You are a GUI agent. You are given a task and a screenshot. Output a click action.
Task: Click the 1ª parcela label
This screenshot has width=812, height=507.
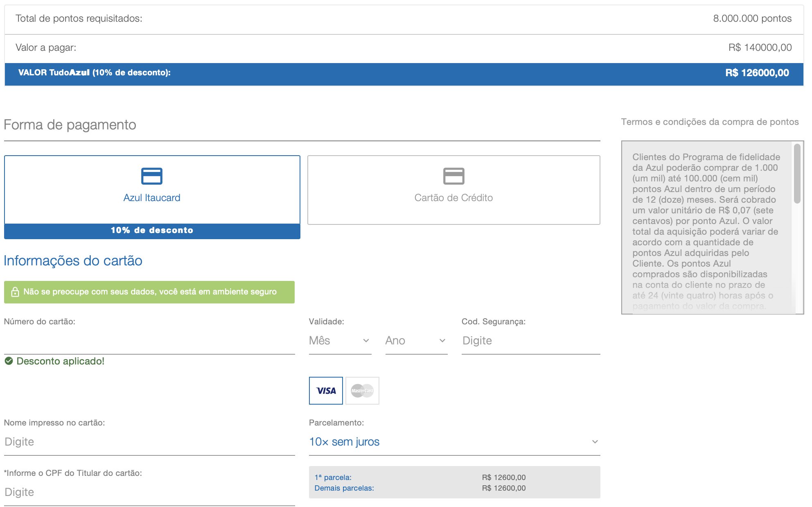tap(333, 478)
